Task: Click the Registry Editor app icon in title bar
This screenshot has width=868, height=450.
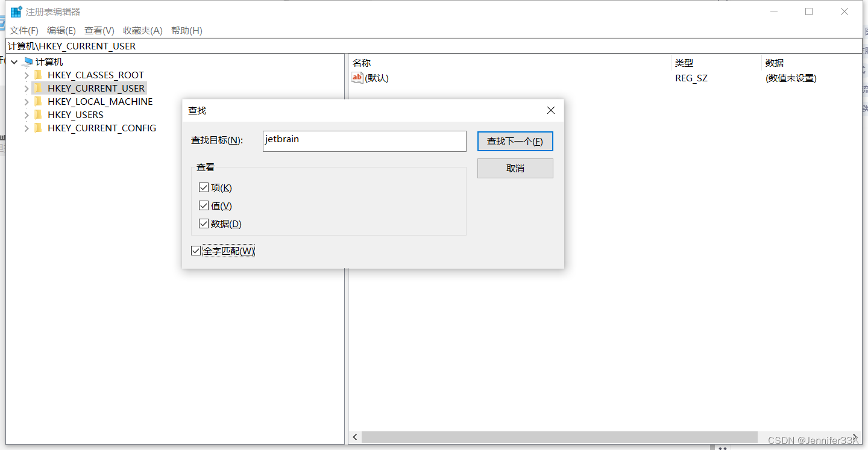Action: click(16, 11)
